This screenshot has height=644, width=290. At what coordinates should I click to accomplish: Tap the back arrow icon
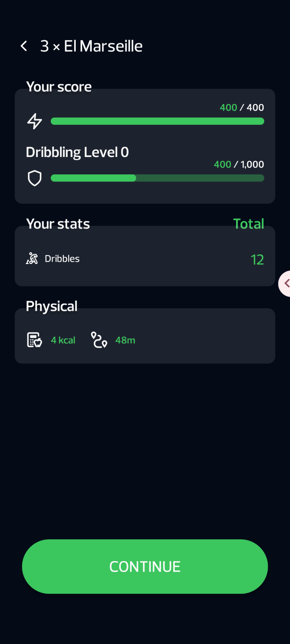point(24,46)
